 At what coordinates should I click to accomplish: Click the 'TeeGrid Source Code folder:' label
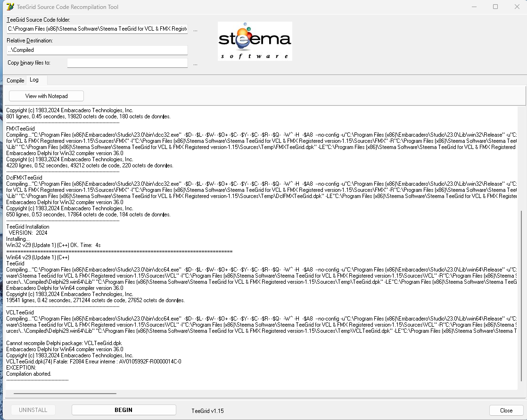tap(38, 20)
